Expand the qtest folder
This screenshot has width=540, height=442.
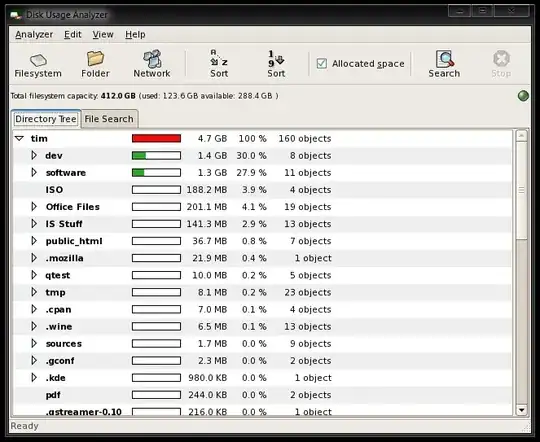[x=34, y=275]
